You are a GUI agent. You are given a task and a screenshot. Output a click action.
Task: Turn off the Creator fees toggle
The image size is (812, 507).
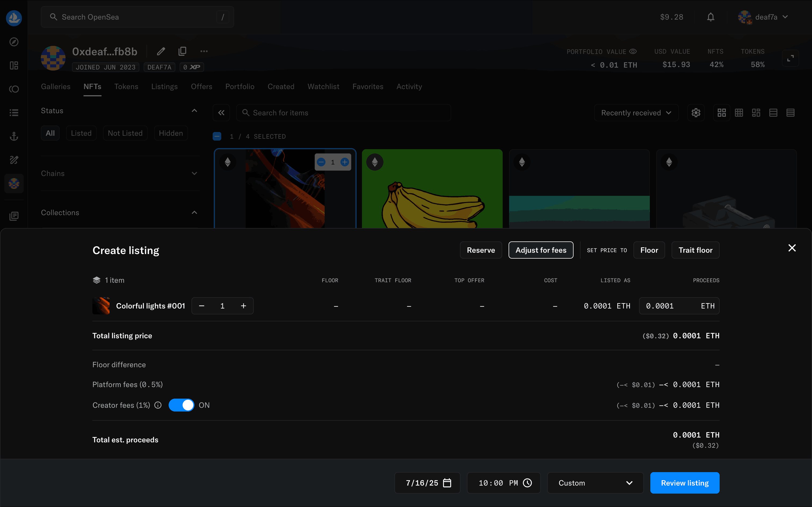pyautogui.click(x=181, y=405)
